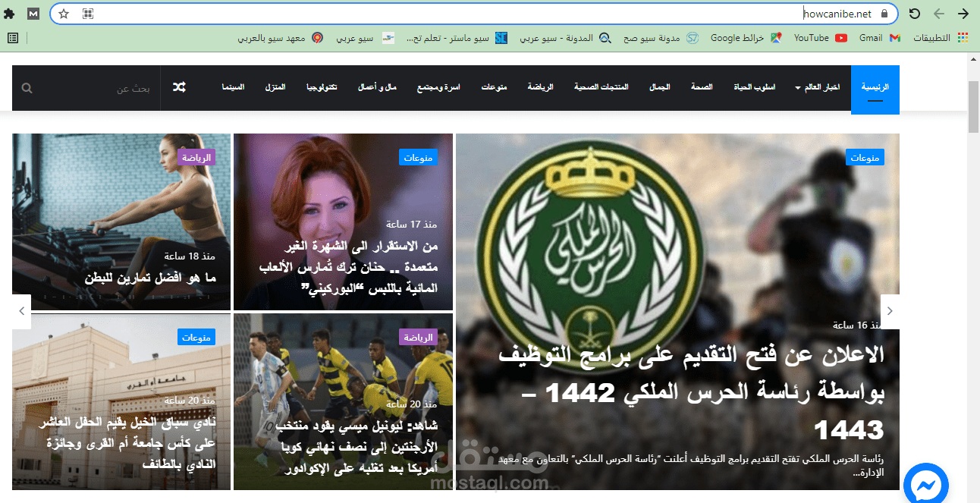The image size is (980, 503).
Task: Open the reading list icon on bookmarks bar
Action: click(13, 37)
